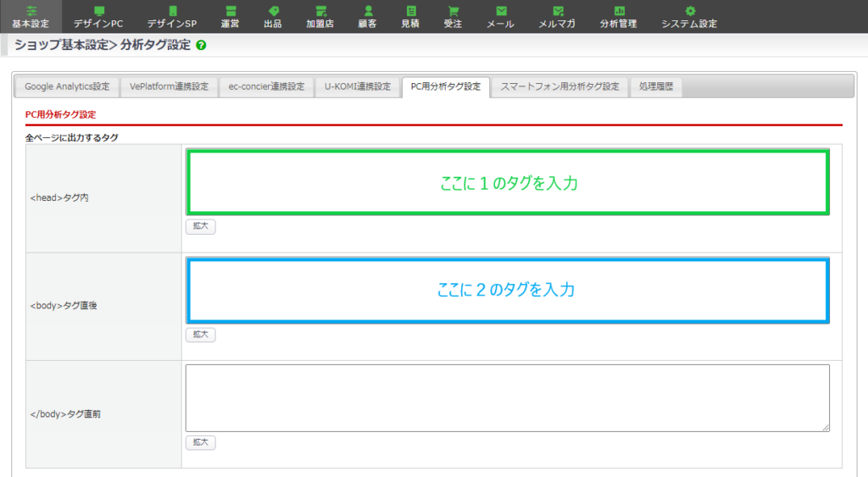
Task: Open the 加盟店 store icon
Action: 320,11
